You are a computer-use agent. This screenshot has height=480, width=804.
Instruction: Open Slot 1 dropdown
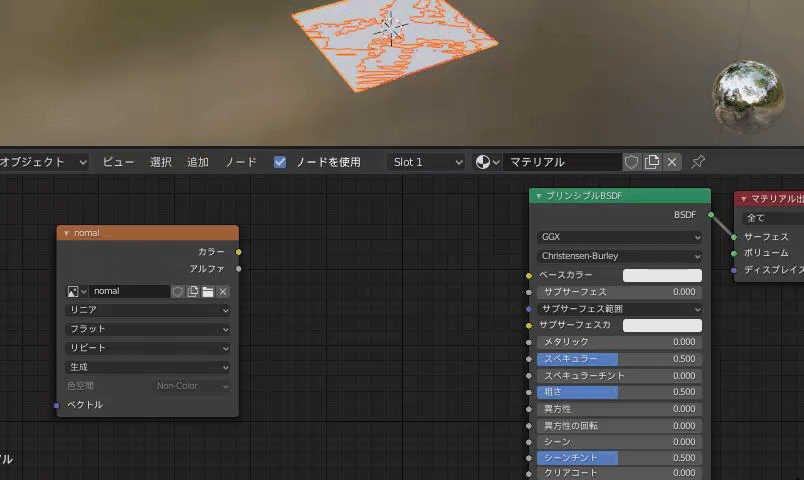tap(426, 163)
